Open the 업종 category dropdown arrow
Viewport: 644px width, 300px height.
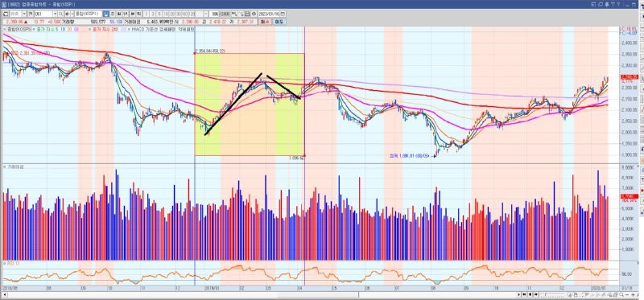24,14
